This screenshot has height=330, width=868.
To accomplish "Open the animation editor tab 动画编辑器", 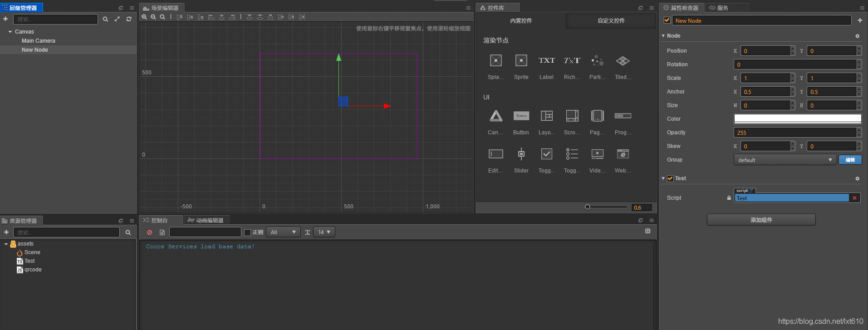I will [206, 220].
